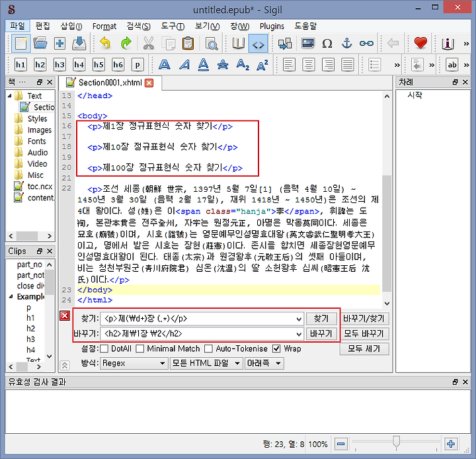
Task: Open the 검색(S) menu
Action: 138,26
